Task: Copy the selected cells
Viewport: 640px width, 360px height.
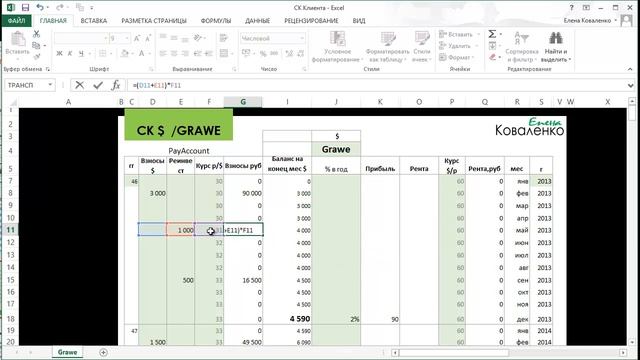Action: 36,45
